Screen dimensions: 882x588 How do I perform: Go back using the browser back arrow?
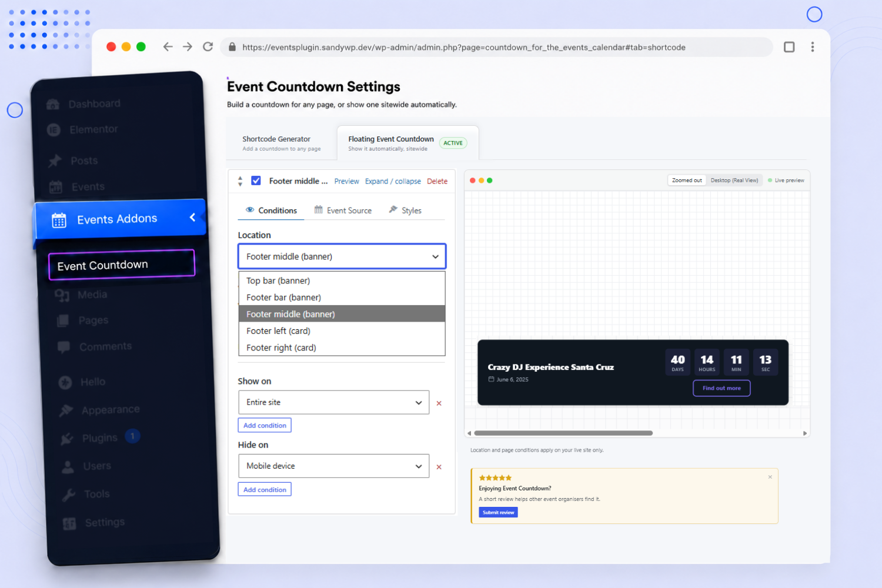click(168, 47)
